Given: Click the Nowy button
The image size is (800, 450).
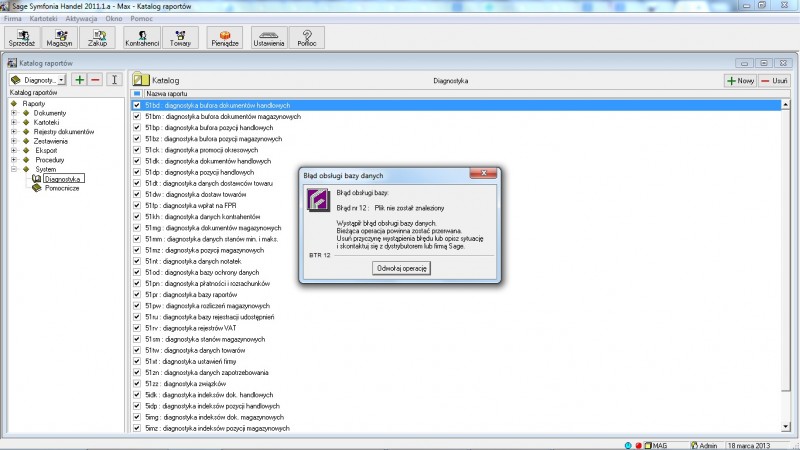Looking at the screenshot, I should point(740,81).
